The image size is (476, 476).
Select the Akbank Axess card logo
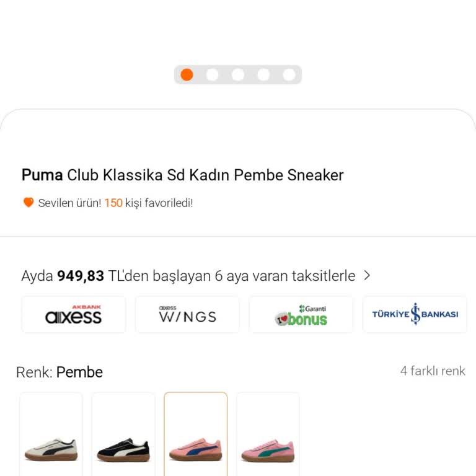click(x=74, y=314)
